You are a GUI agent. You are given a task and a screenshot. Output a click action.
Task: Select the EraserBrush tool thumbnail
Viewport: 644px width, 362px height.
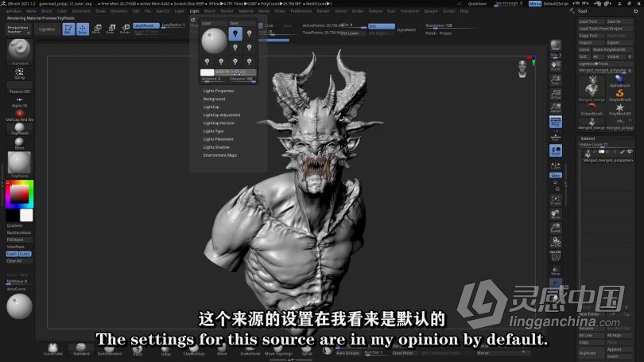click(x=592, y=109)
